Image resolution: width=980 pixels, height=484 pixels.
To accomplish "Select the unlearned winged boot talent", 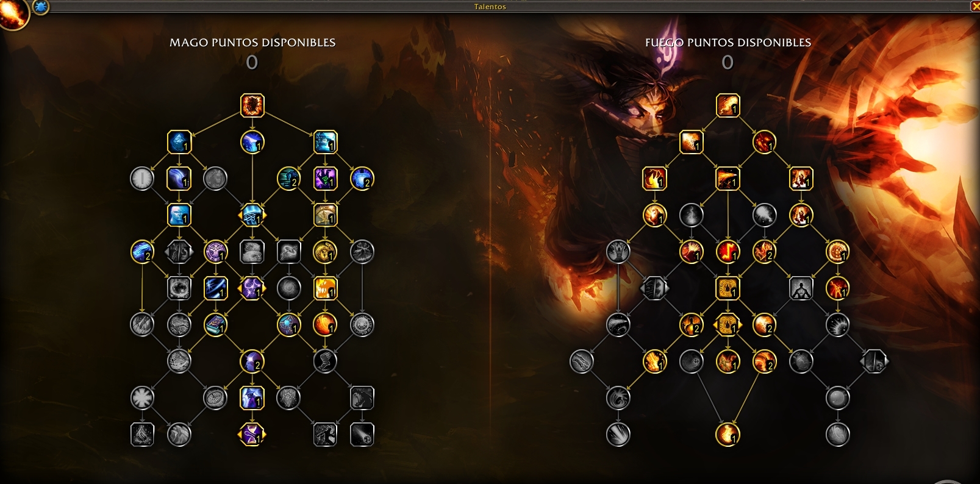I will tap(325, 361).
